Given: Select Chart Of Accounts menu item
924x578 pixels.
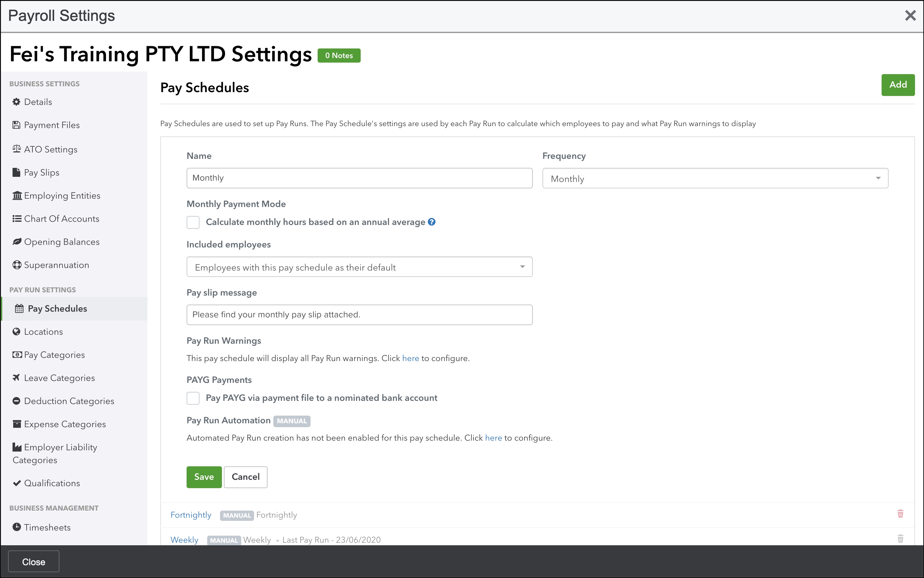Looking at the screenshot, I should (x=62, y=219).
